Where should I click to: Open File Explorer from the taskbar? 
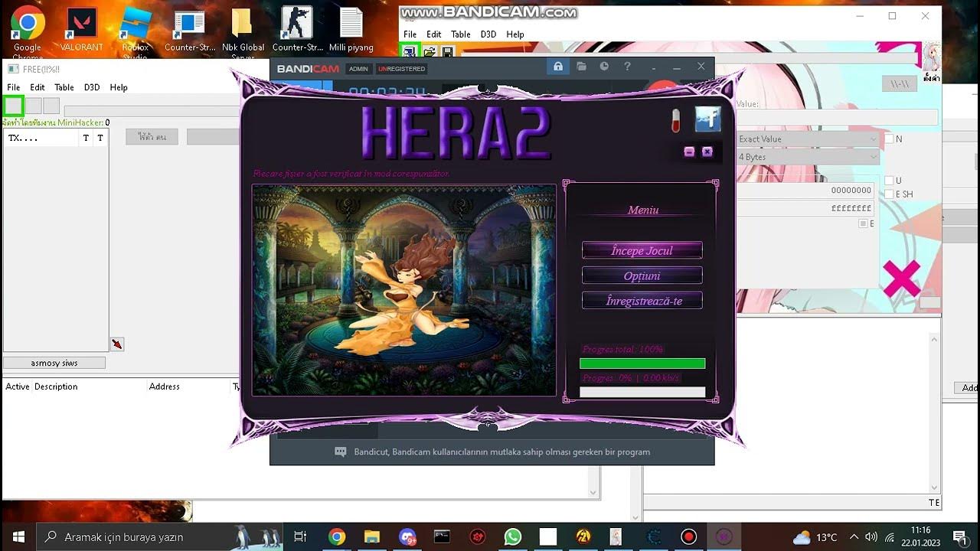click(x=372, y=536)
